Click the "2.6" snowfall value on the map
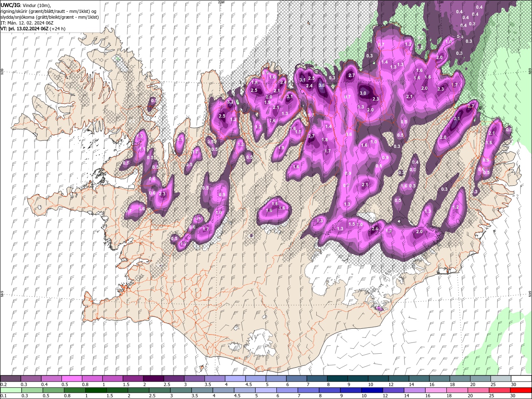The width and height of the screenshot is (532, 399). (375, 229)
